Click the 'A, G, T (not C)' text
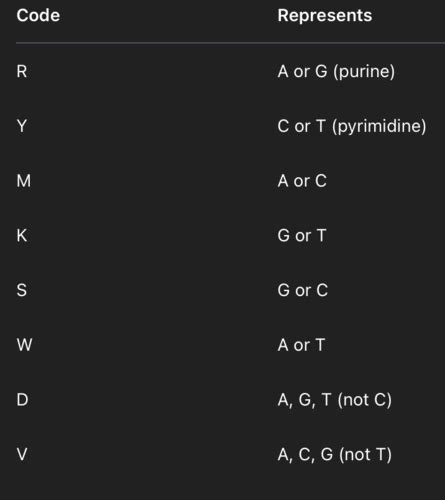Image resolution: width=445 pixels, height=500 pixels. pyautogui.click(x=335, y=400)
